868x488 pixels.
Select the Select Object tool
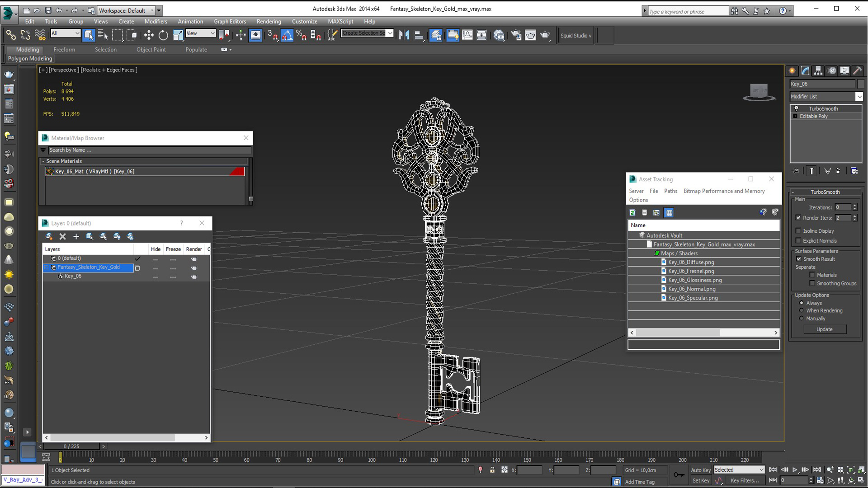[x=89, y=35]
